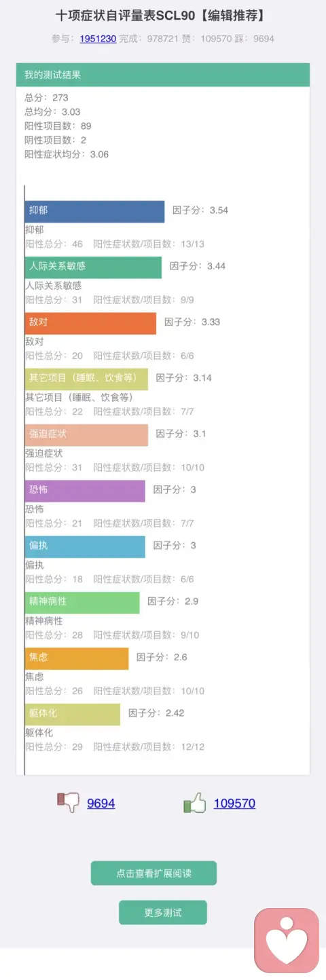Screen dimensions: 326x980
Task: Select the amber 焦虑 bar
Action: 77,658
